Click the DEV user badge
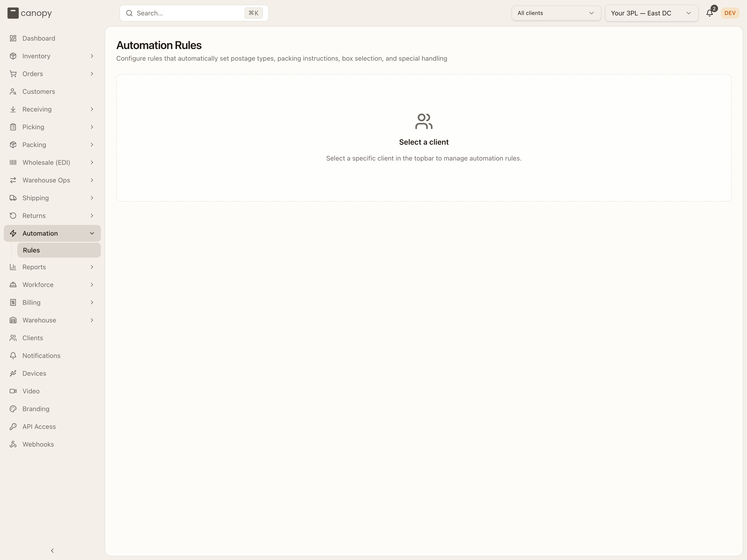 pyautogui.click(x=730, y=13)
